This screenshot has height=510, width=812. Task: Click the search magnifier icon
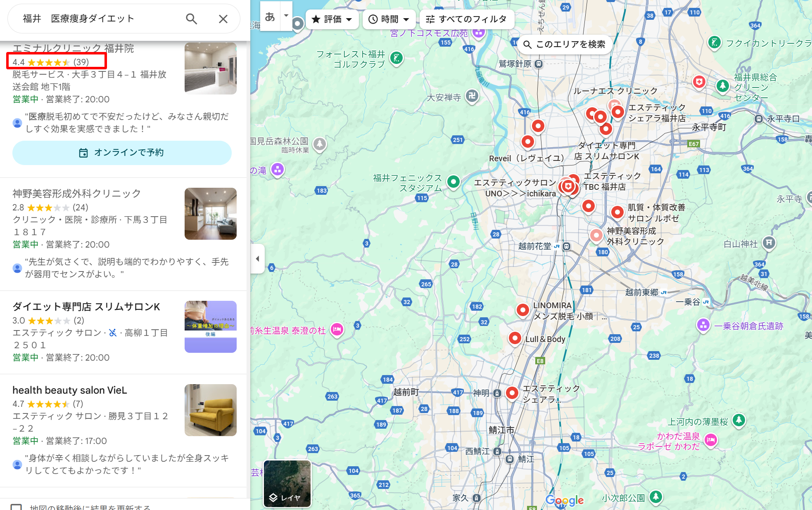click(x=191, y=19)
